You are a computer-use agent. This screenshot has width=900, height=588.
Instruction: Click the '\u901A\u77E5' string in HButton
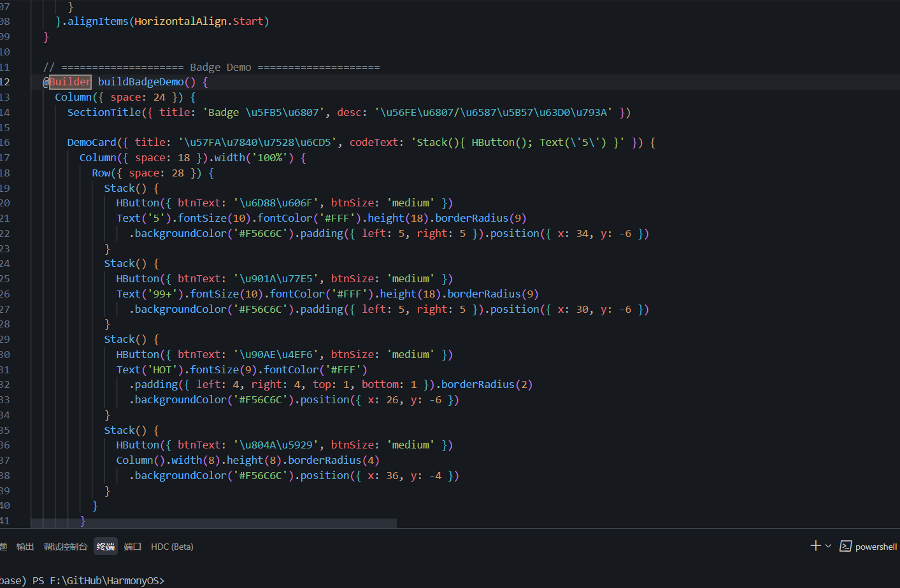tap(276, 278)
